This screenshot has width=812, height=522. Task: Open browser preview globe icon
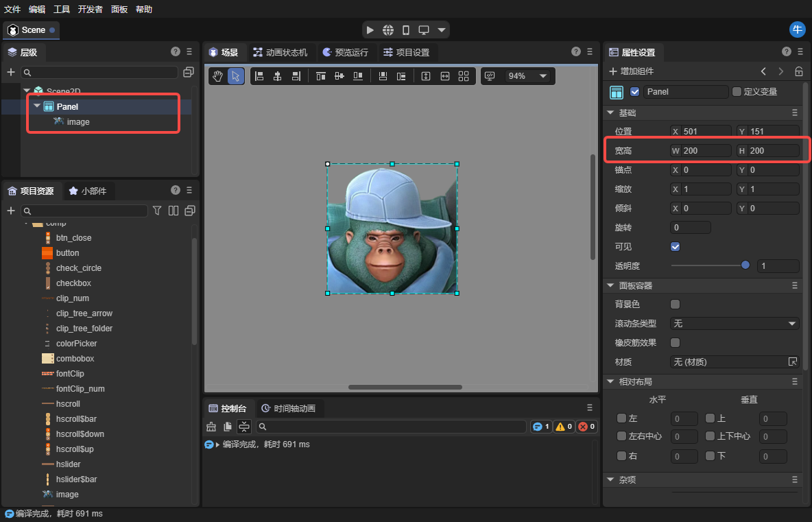[388, 30]
